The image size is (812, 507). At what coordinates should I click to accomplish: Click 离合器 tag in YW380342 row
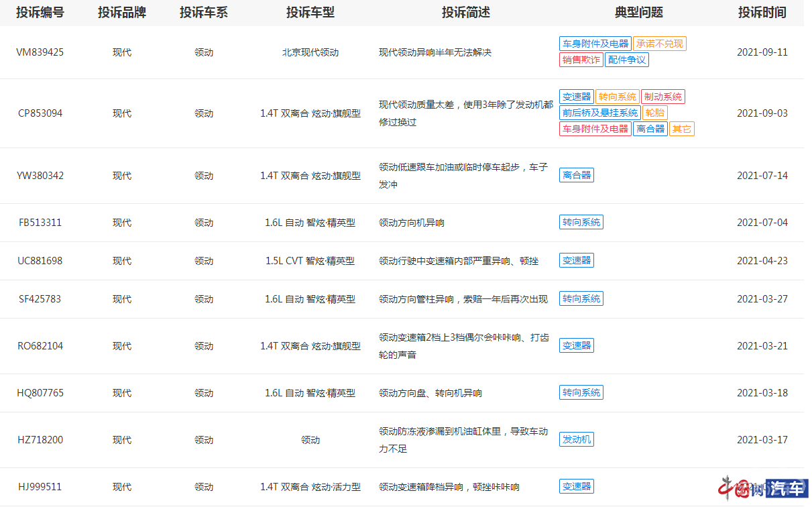coord(577,175)
